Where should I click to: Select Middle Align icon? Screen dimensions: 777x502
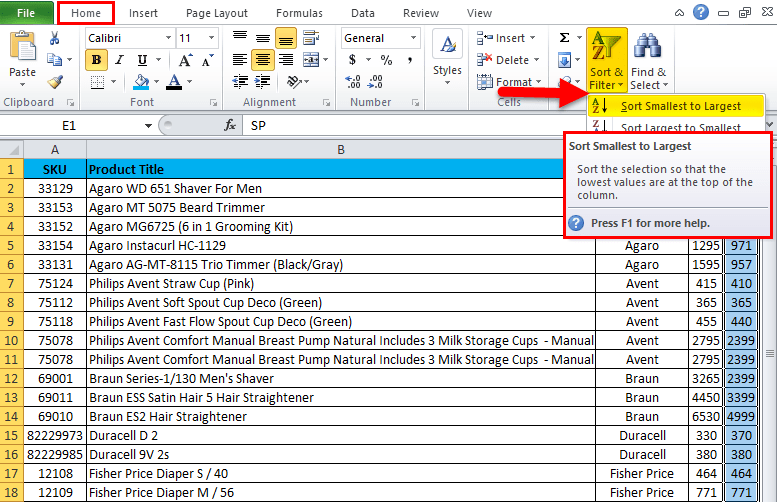(x=263, y=38)
